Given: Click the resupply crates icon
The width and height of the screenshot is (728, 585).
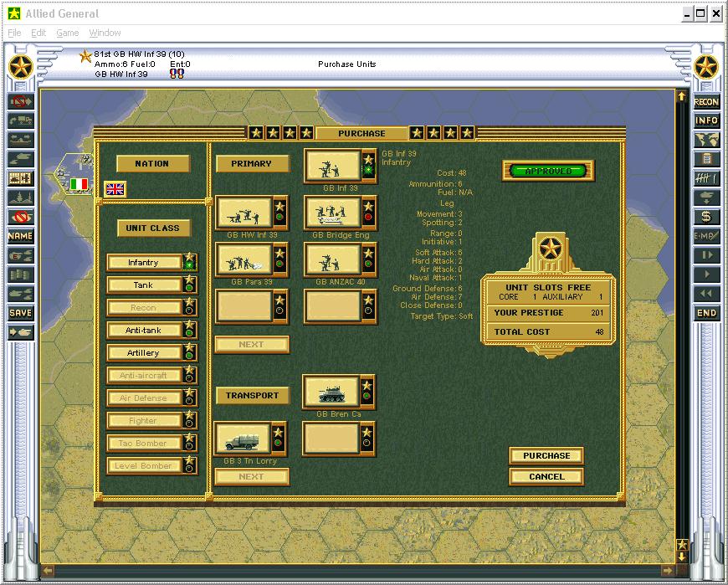Looking at the screenshot, I should (20, 275).
